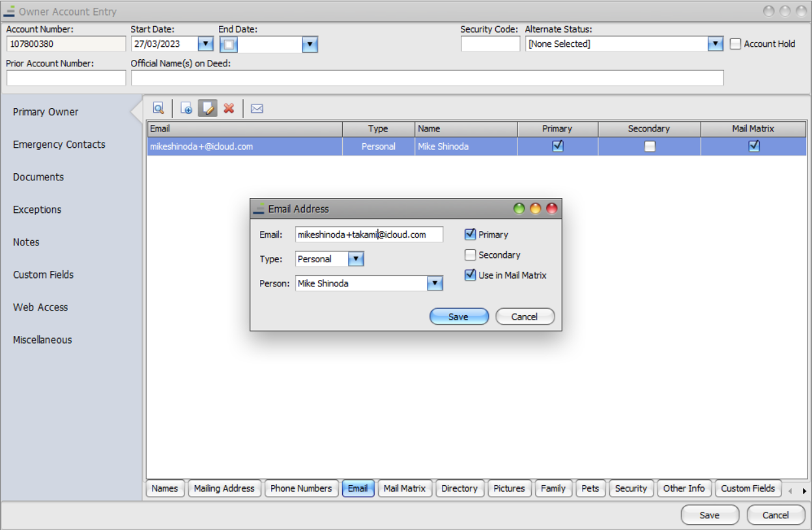Click the Security Code input field
Screen dimensions: 812x530
(490, 44)
